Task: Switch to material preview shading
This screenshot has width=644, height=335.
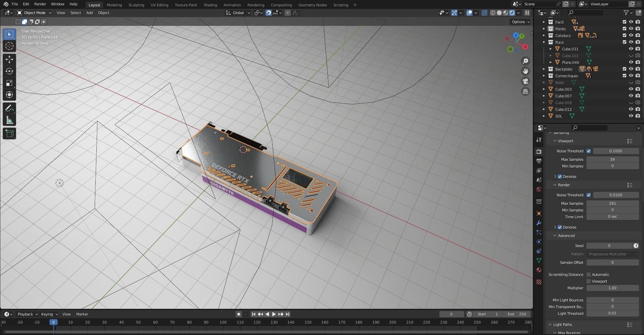Action: [506, 13]
